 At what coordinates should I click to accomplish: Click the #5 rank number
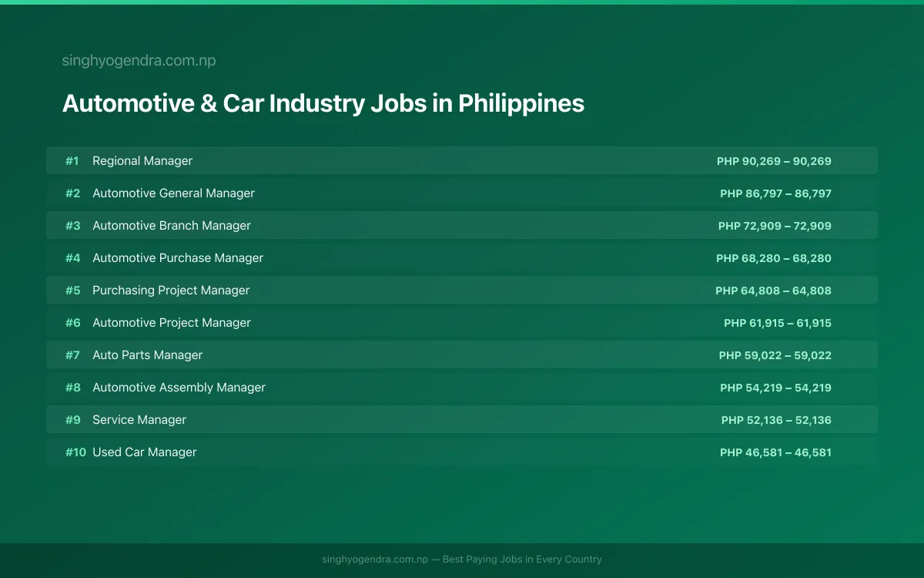click(x=72, y=291)
